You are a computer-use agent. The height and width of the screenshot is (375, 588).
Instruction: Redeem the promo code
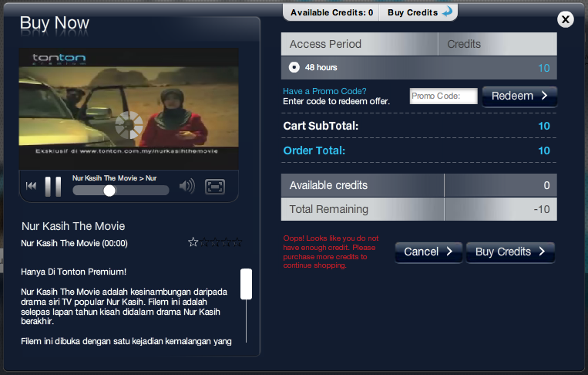pyautogui.click(x=519, y=96)
